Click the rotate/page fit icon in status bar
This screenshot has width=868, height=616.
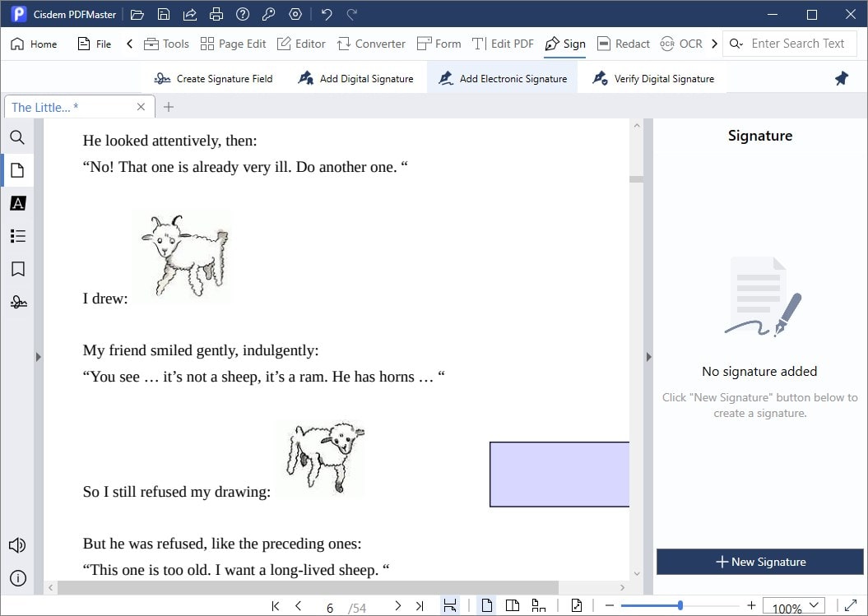point(576,606)
